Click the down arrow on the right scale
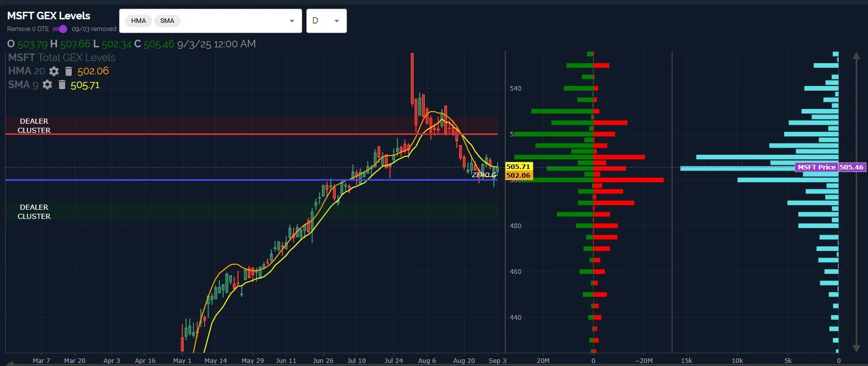Image resolution: width=868 pixels, height=366 pixels. point(856,349)
